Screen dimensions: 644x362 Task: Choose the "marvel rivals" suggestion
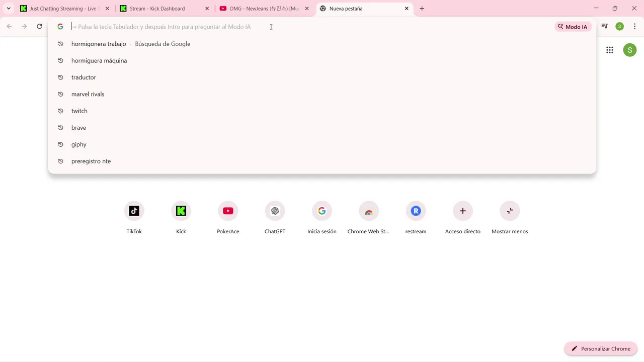click(x=322, y=94)
